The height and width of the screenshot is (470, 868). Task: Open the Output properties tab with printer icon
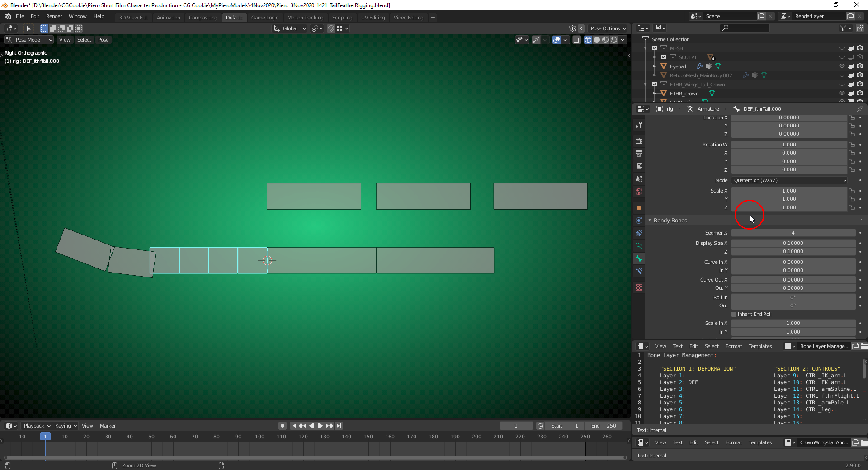pos(639,154)
